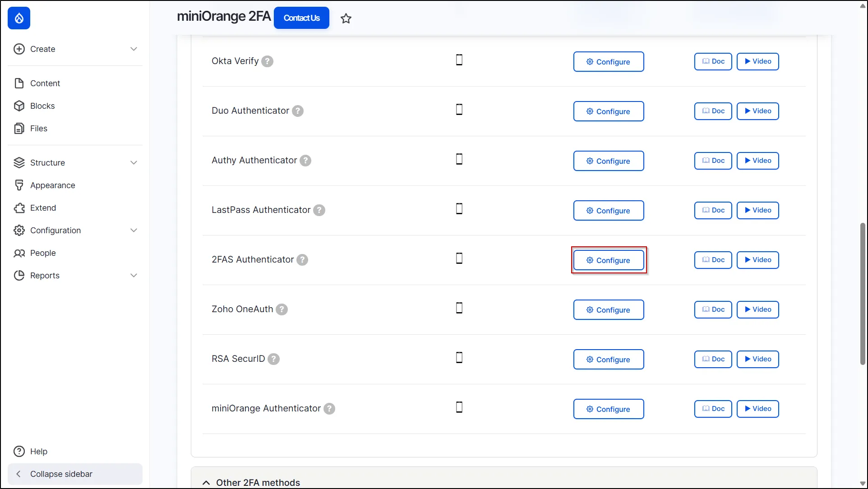
Task: Open Doc for Zoho OneAuth
Action: [x=713, y=309]
